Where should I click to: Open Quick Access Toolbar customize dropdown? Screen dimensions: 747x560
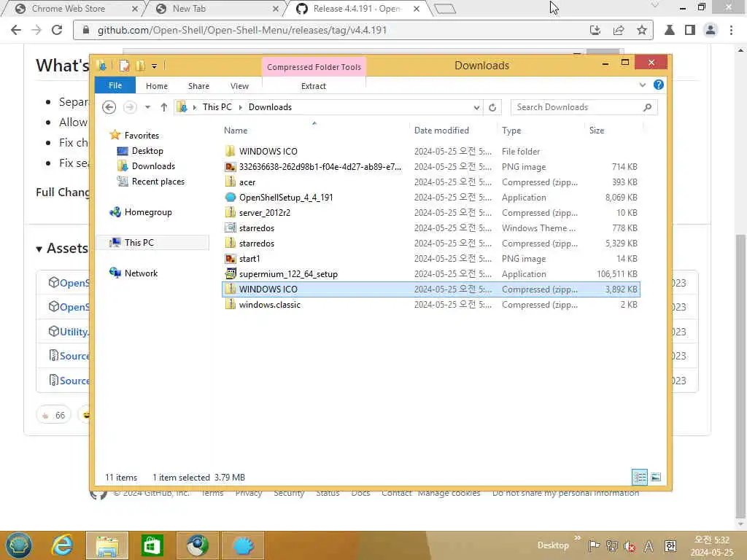[155, 66]
